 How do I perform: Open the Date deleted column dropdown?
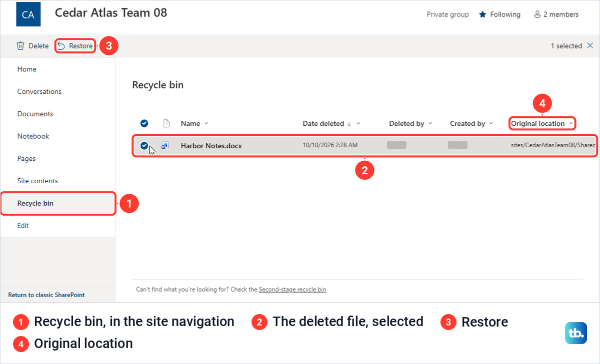[358, 123]
